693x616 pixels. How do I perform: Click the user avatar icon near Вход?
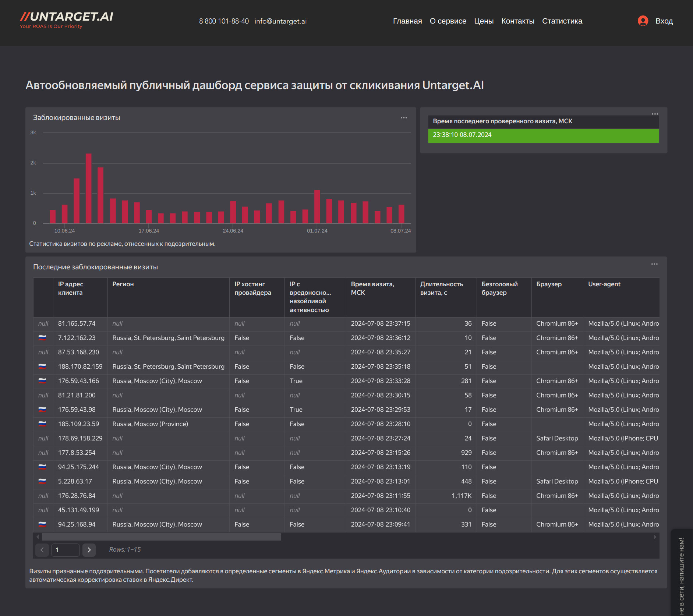643,21
